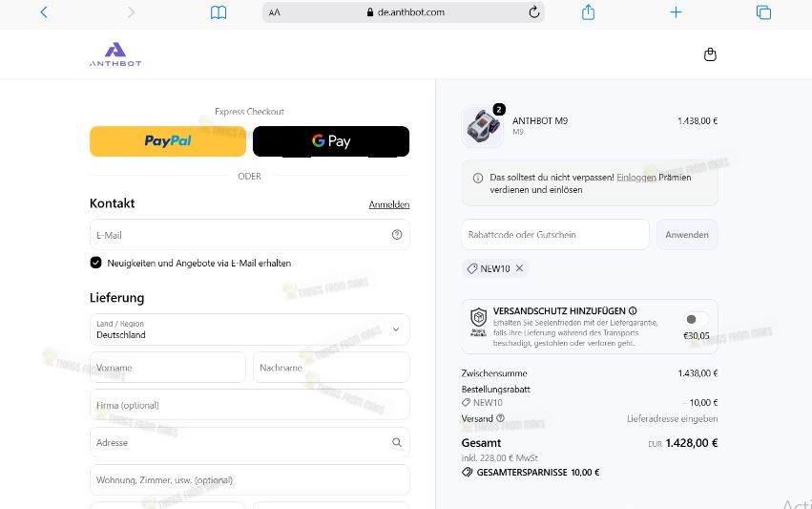Image resolution: width=812 pixels, height=509 pixels.
Task: Open the bookmarks book icon
Action: (219, 12)
